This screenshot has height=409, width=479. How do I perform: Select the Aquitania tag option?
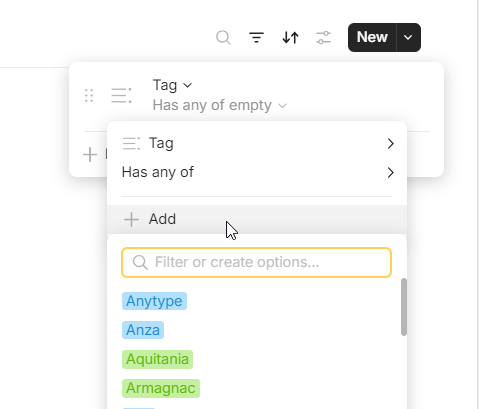157,359
